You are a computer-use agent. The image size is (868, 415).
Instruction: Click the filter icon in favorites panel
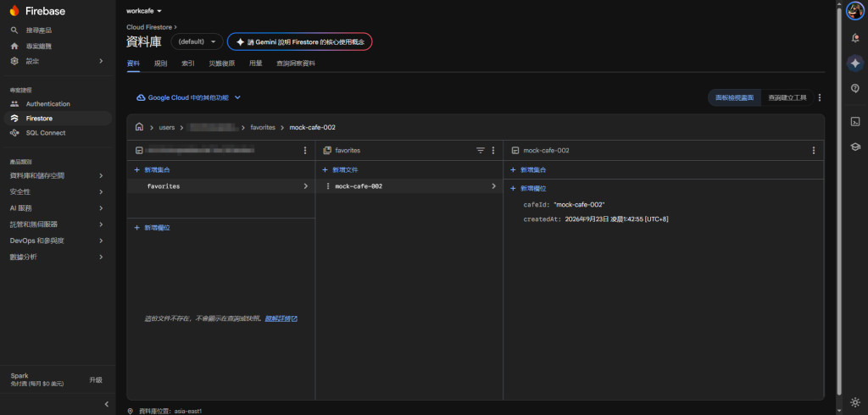click(x=481, y=151)
